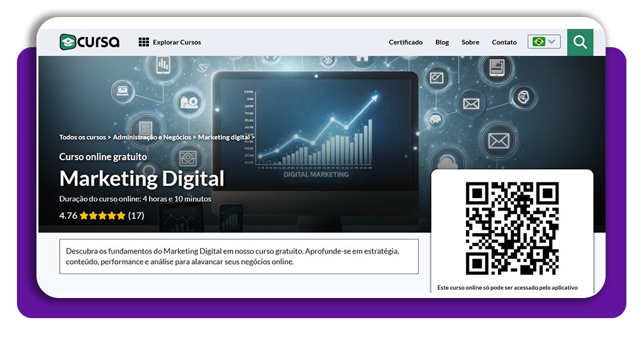This screenshot has width=644, height=337.
Task: Click the 4.76 rating value
Action: [68, 216]
